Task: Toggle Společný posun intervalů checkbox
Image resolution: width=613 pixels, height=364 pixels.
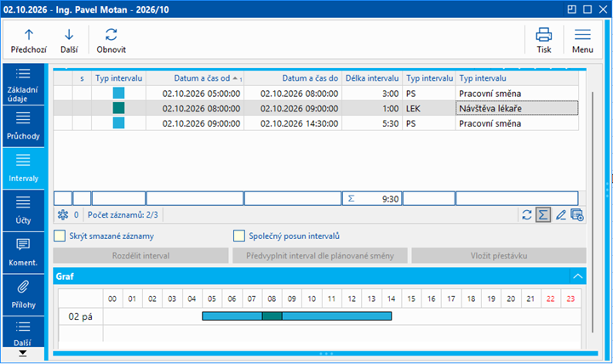Action: pyautogui.click(x=239, y=236)
